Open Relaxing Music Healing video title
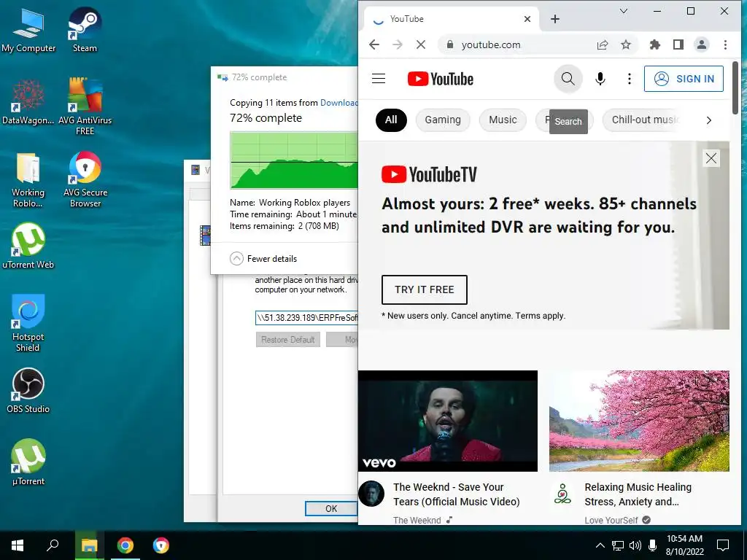The height and width of the screenshot is (560, 747). (638, 494)
